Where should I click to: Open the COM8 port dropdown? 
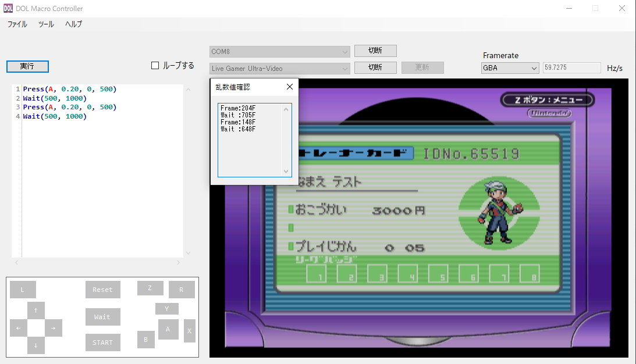click(279, 52)
